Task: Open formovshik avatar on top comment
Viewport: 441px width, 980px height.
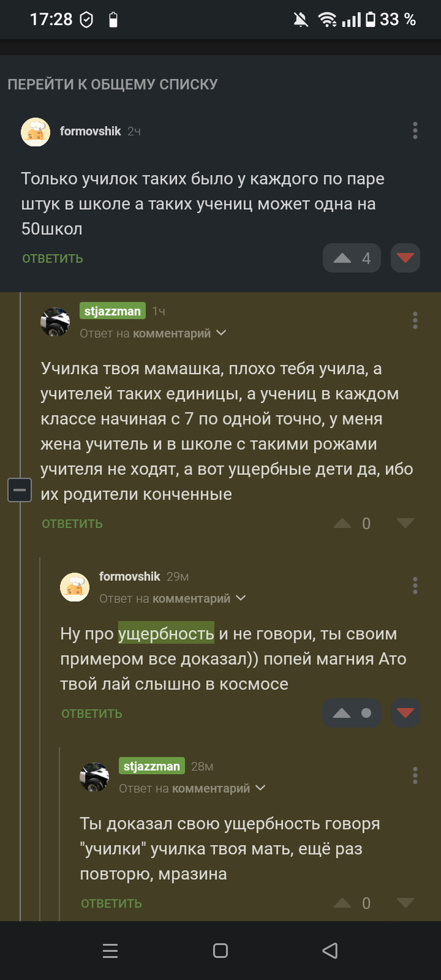Action: [x=36, y=132]
